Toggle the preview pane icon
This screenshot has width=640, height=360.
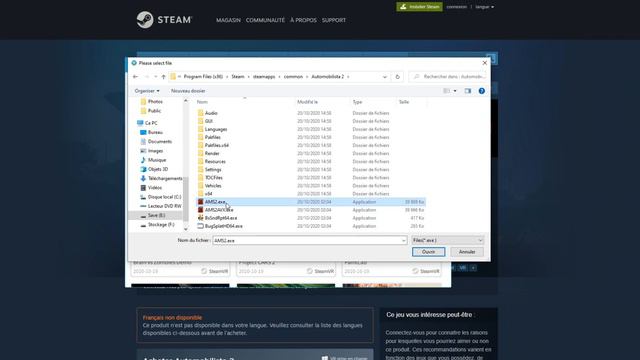[x=468, y=91]
